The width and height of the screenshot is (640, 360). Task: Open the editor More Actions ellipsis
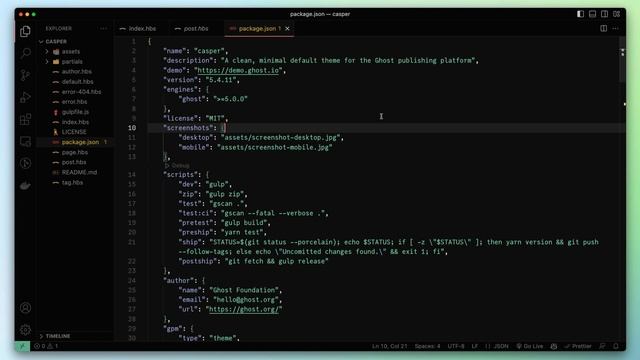(616, 29)
